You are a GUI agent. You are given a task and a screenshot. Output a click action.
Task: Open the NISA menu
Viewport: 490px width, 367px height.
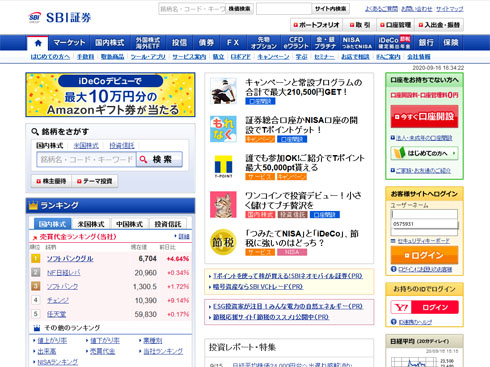point(357,43)
